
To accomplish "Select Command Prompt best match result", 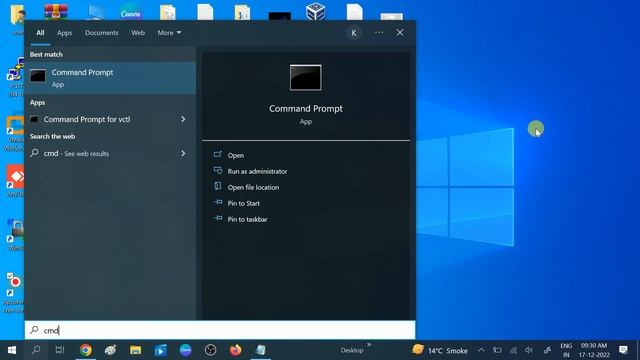I will [110, 78].
